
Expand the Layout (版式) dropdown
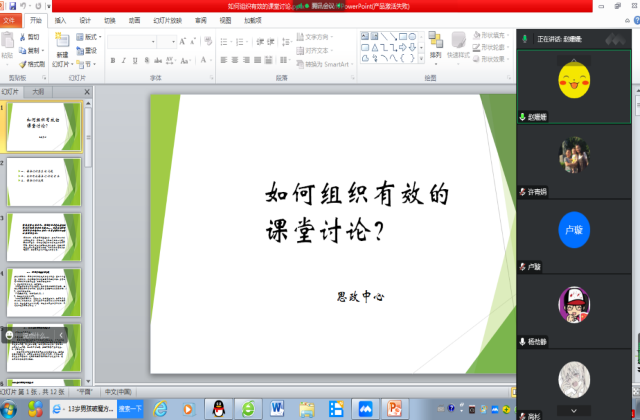[x=90, y=37]
